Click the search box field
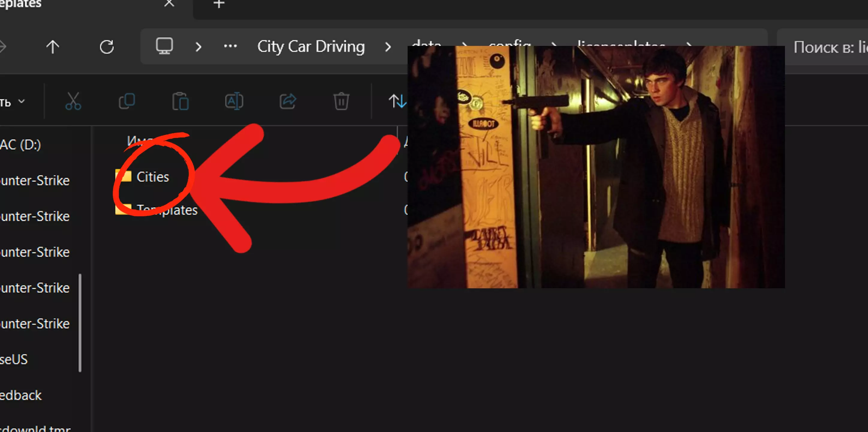868x432 pixels. [825, 47]
